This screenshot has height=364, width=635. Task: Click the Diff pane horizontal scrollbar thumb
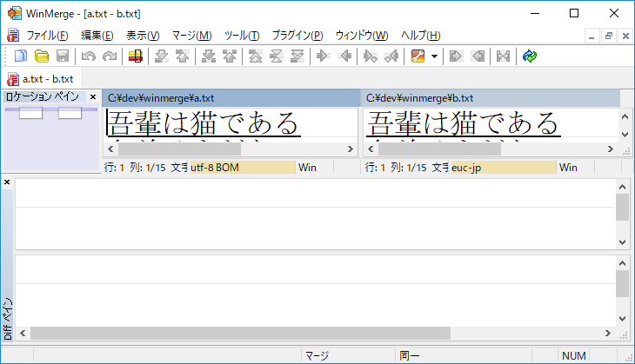pos(240,334)
